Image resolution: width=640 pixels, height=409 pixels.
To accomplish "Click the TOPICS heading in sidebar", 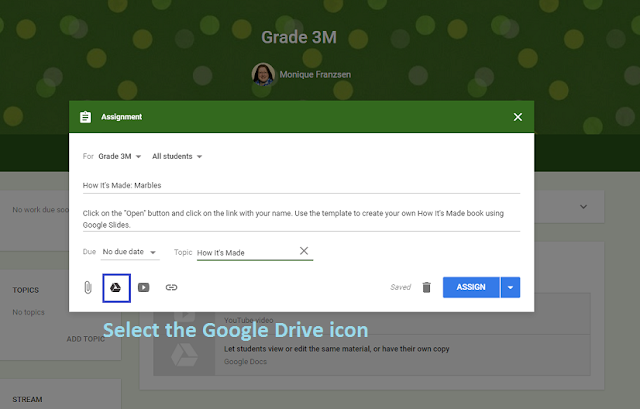I will click(26, 290).
